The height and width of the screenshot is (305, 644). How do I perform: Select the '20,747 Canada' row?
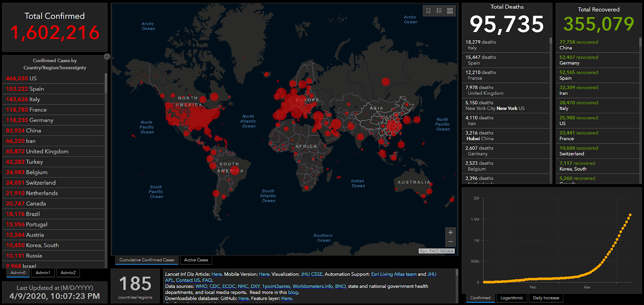coord(54,204)
